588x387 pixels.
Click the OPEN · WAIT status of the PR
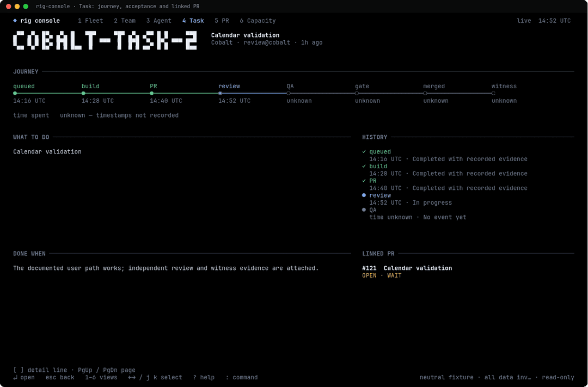[x=382, y=275]
